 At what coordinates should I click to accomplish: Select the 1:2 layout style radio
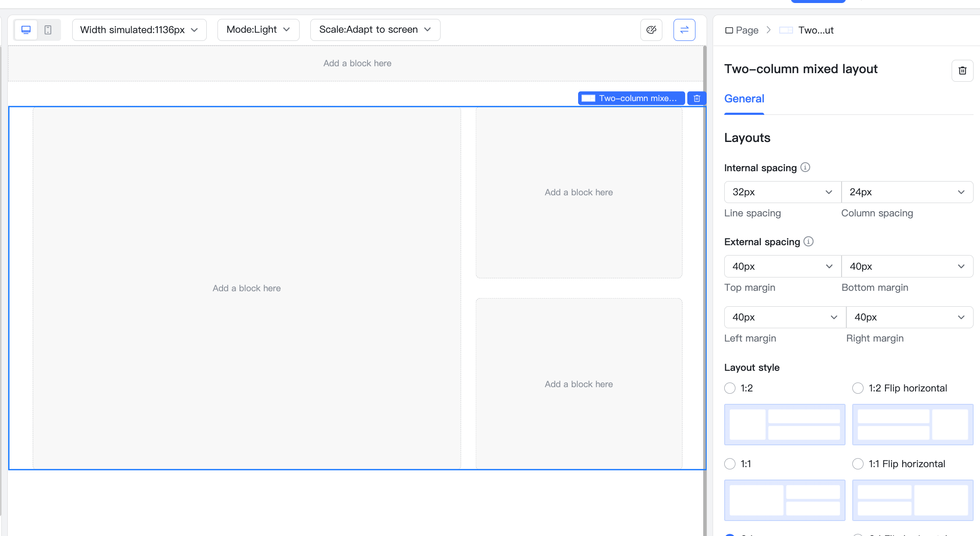(730, 388)
